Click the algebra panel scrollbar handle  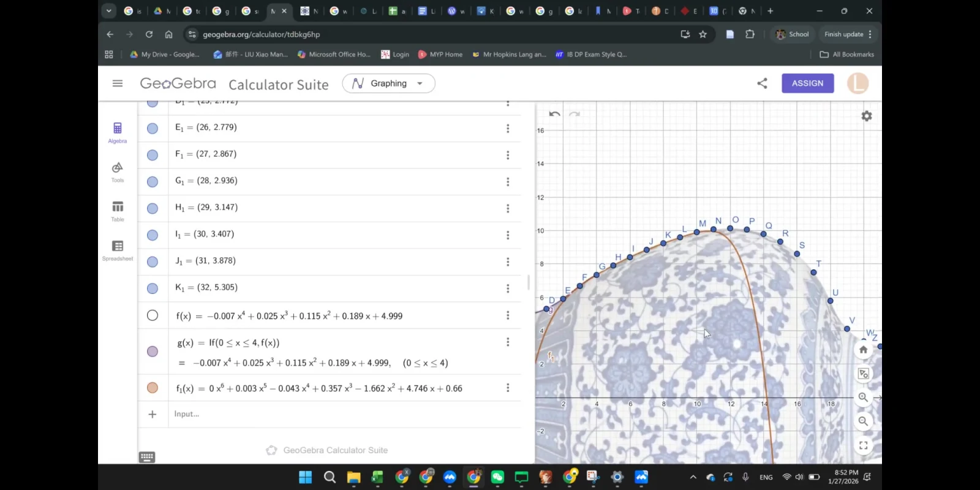click(x=529, y=282)
